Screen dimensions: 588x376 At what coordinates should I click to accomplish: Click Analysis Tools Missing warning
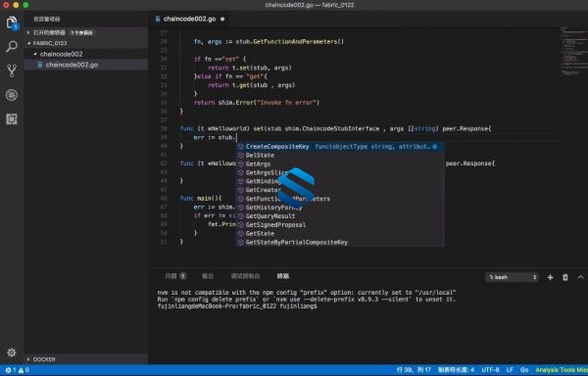point(562,370)
